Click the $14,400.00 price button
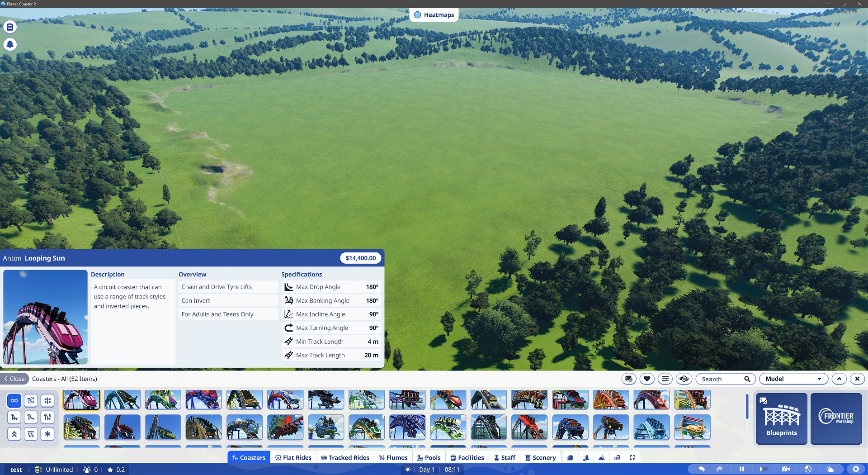The image size is (868, 475). [360, 258]
